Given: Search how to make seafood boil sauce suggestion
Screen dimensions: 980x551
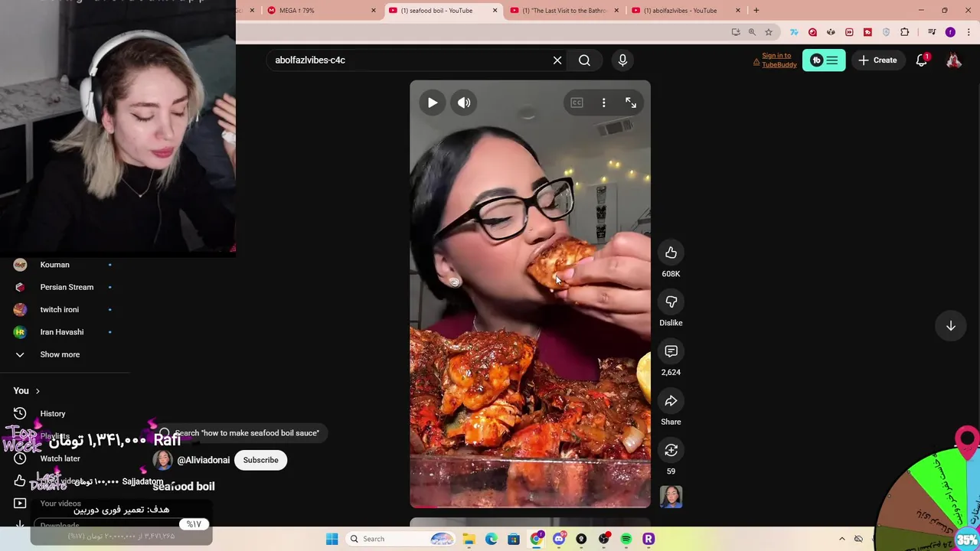Looking at the screenshot, I should pyautogui.click(x=240, y=433).
